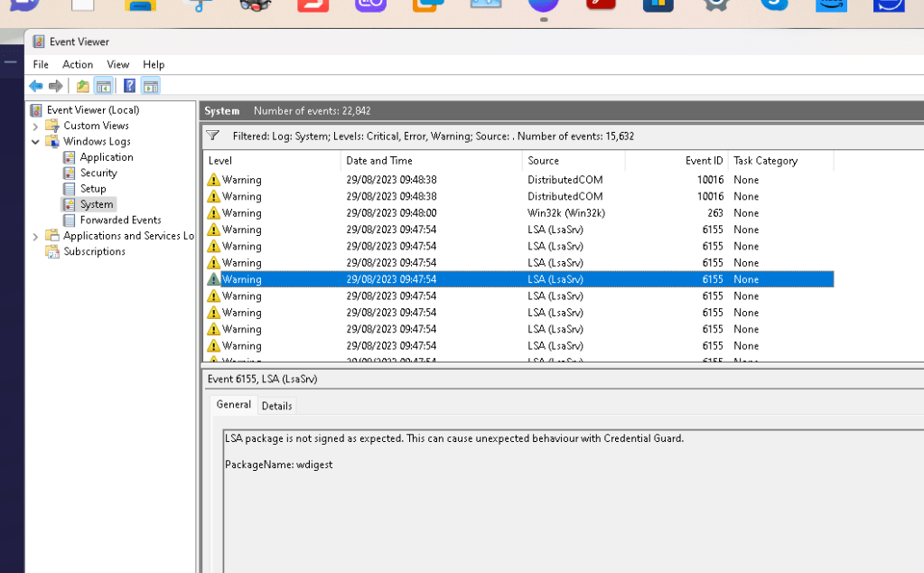Switch to the General tab
This screenshot has width=924, height=573.
coord(233,404)
